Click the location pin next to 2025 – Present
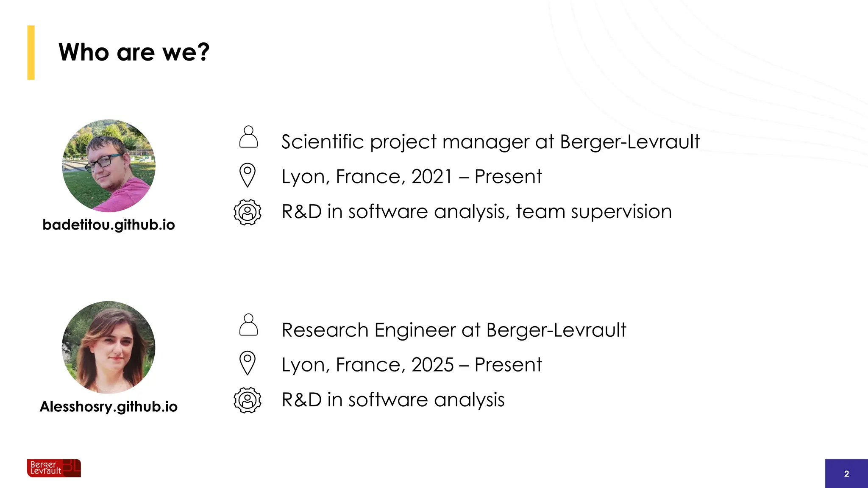 pos(248,363)
